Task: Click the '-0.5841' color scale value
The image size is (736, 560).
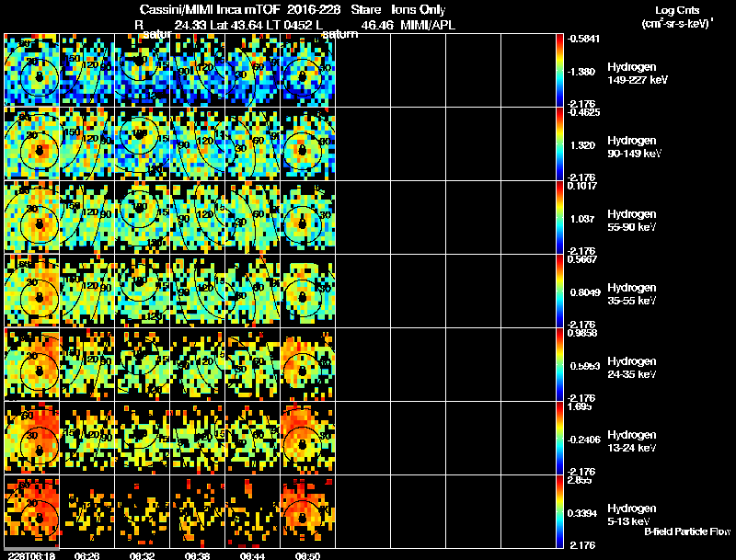Action: pyautogui.click(x=583, y=39)
